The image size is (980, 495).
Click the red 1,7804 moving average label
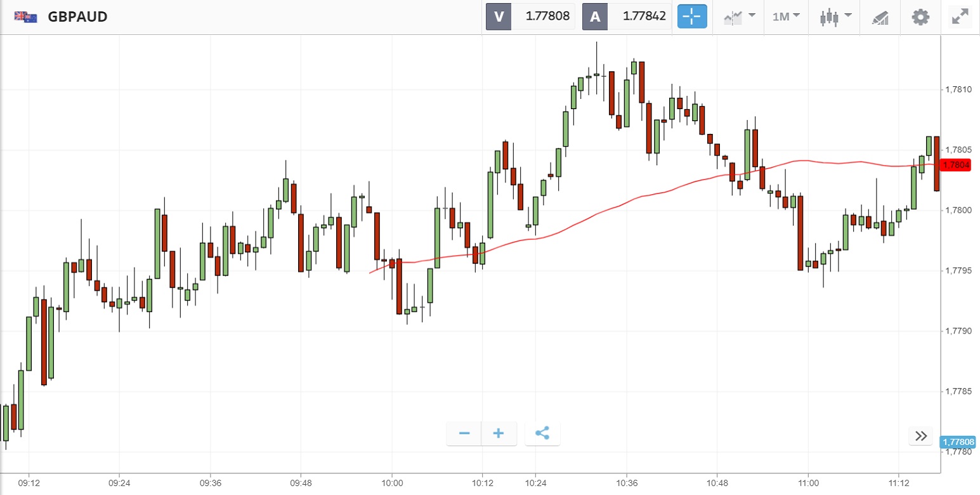click(956, 165)
